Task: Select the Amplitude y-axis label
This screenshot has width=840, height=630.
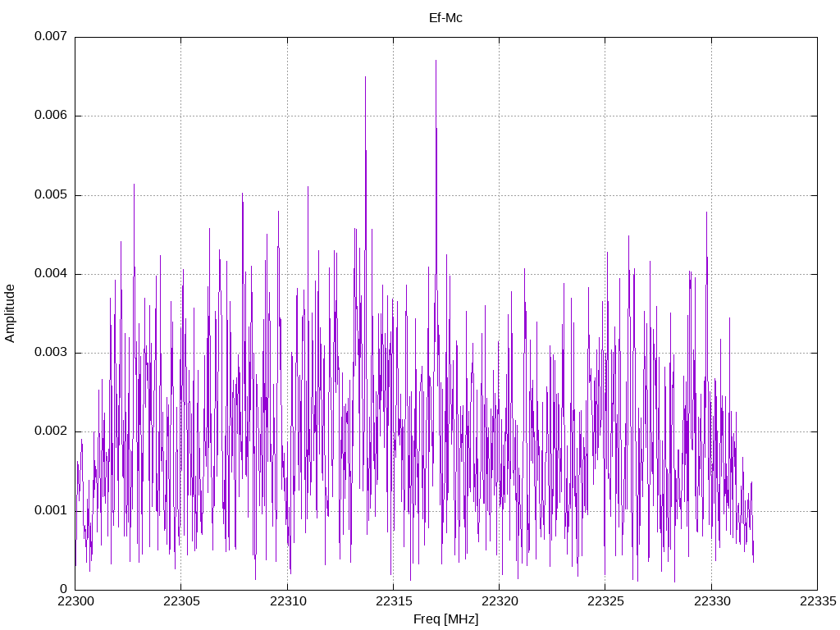Action: [10, 313]
